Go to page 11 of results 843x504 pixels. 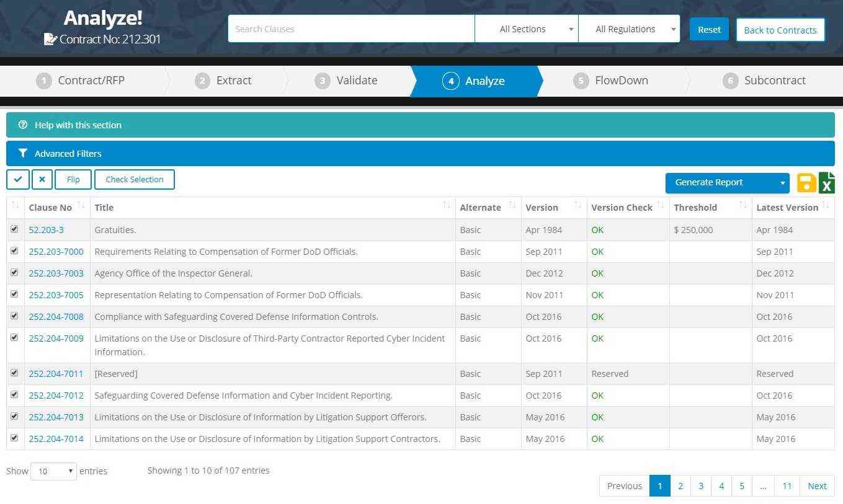787,485
